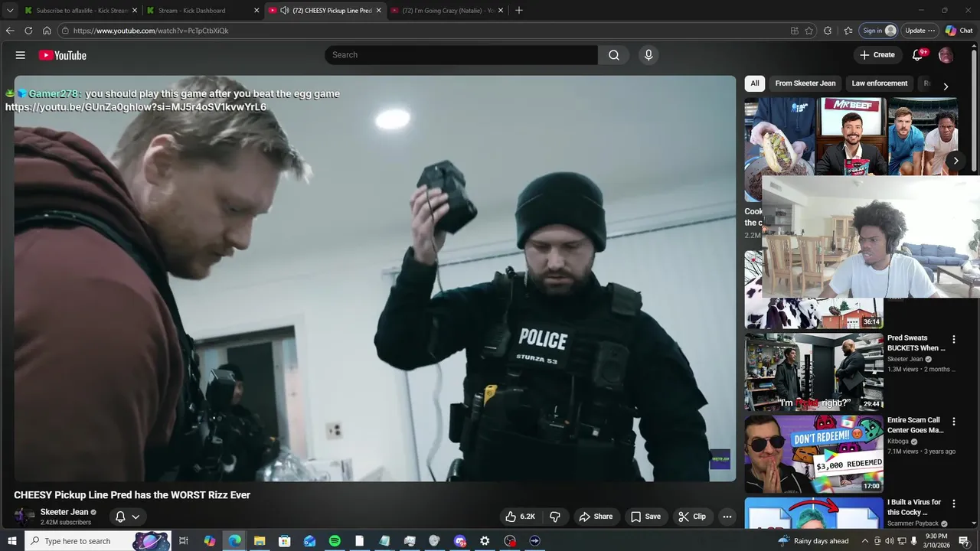Screen dimensions: 980x551
Task: Open the Windows notification center
Action: (964, 541)
